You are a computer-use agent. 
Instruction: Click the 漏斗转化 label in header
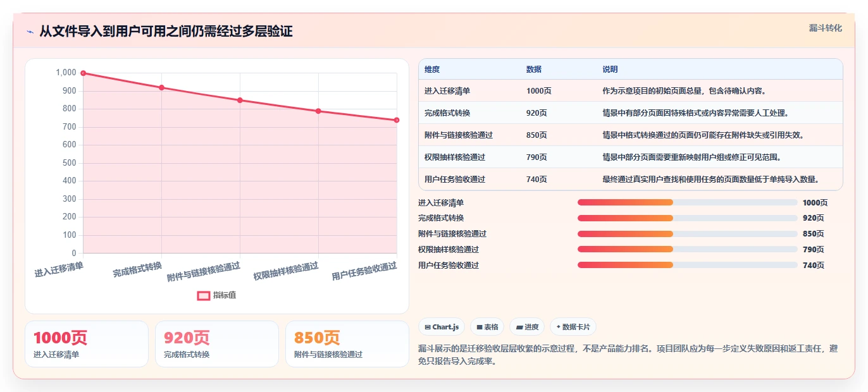(825, 28)
